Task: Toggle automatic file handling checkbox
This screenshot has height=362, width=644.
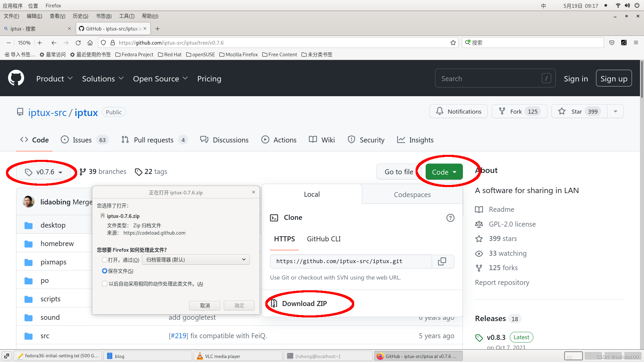Action: 104,283
